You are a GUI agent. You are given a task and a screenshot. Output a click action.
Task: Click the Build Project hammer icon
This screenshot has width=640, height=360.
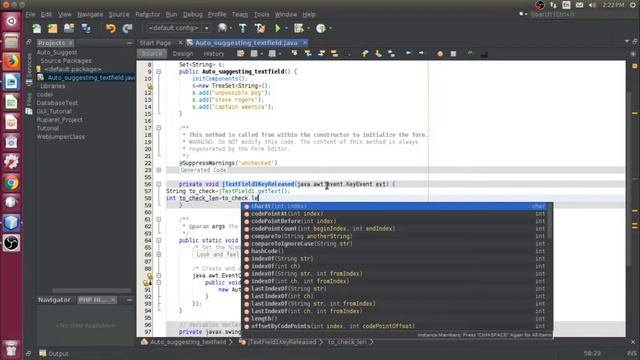point(243,28)
